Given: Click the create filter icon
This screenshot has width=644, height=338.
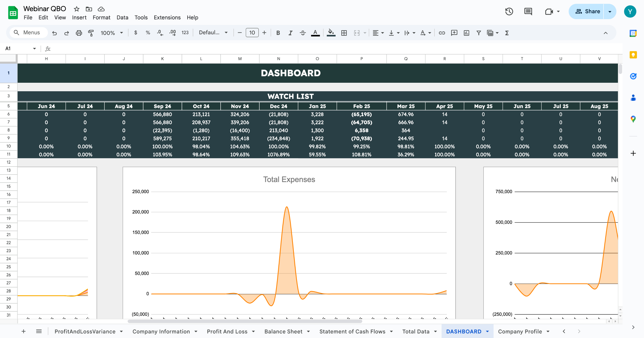Looking at the screenshot, I should (478, 33).
